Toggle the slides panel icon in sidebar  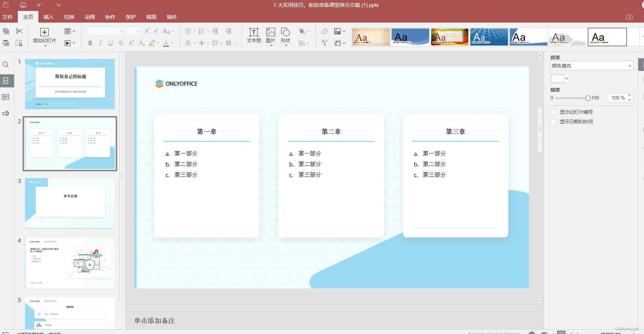[5, 81]
